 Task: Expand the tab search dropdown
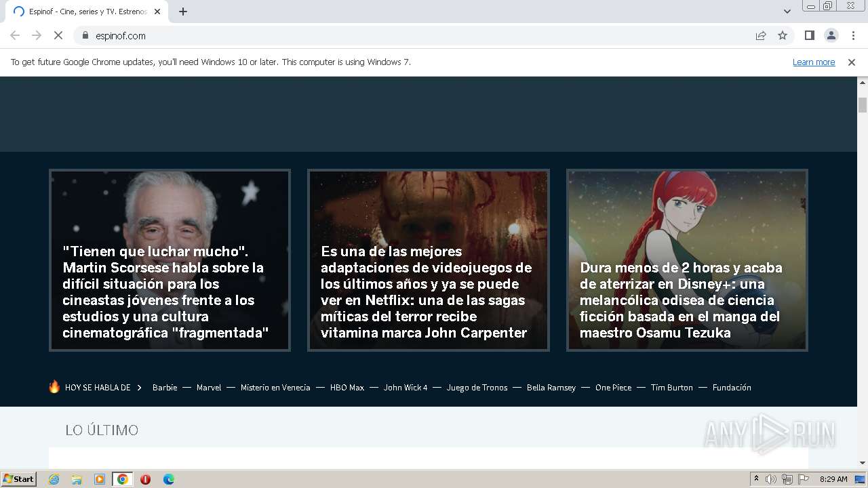[787, 12]
